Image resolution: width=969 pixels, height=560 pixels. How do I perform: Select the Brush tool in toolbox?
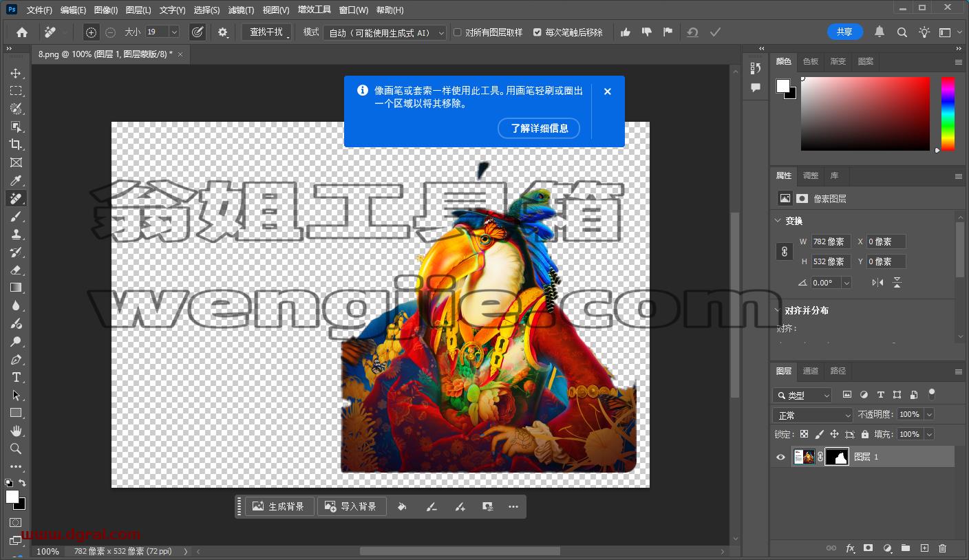[15, 216]
